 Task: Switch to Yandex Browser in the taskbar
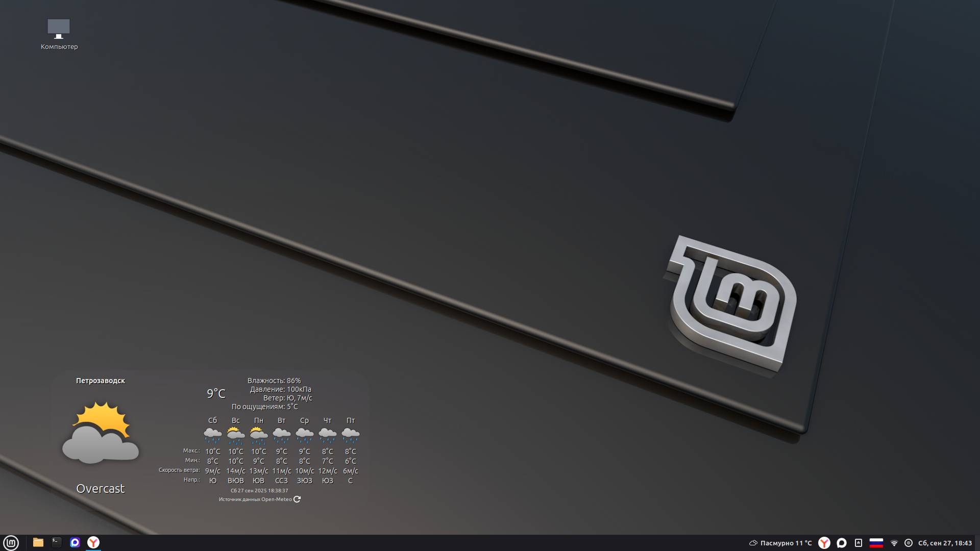[x=93, y=542]
